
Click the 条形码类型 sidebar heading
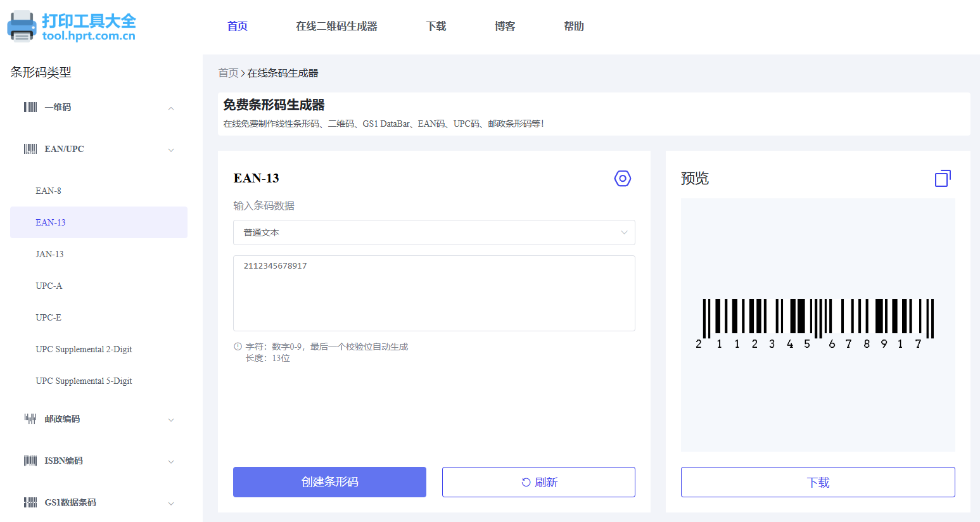(x=41, y=72)
